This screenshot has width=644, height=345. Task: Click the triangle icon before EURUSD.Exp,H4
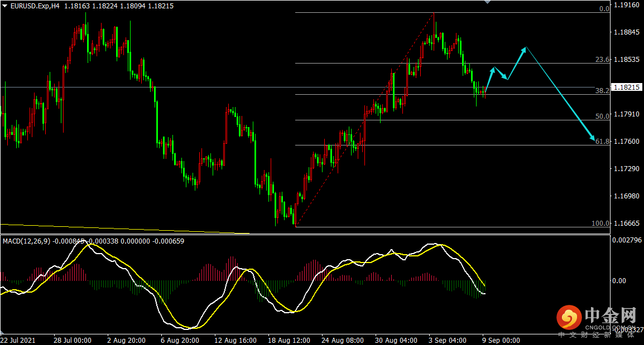tap(4, 6)
